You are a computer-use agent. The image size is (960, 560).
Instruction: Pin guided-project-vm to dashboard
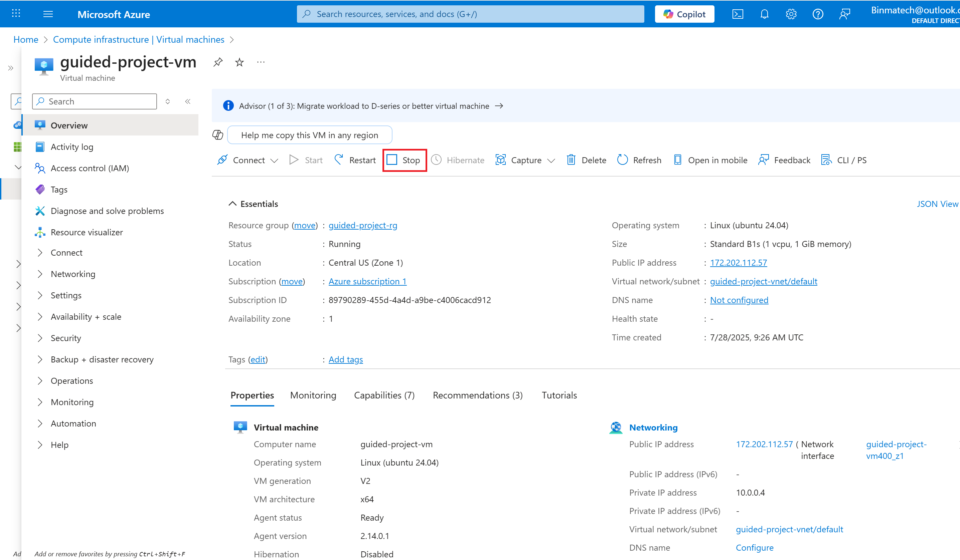click(218, 62)
